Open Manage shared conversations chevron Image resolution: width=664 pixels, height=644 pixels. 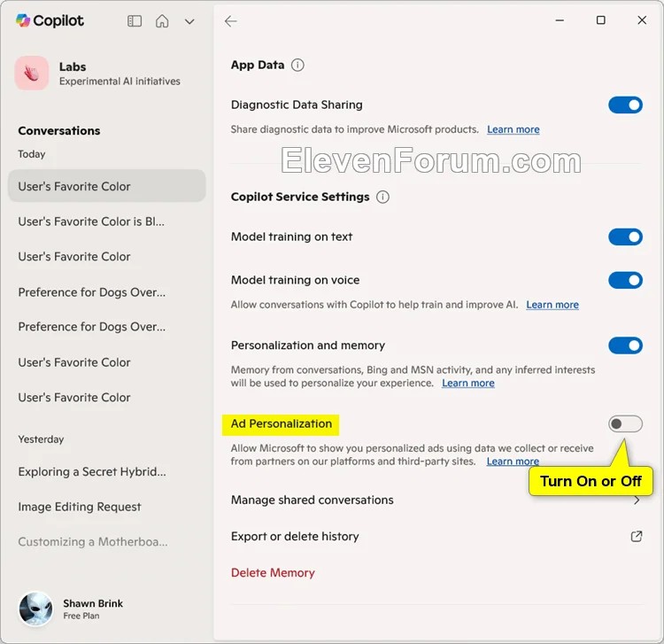pos(637,500)
